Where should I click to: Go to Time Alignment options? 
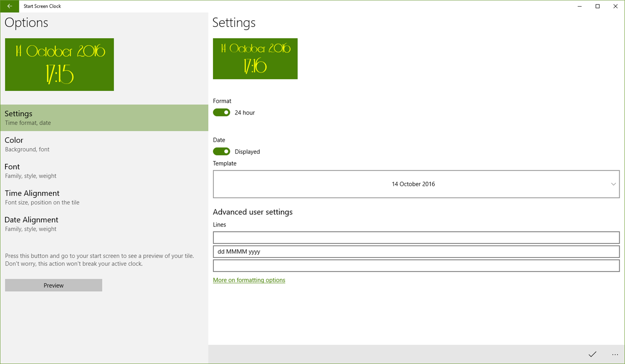(x=104, y=197)
